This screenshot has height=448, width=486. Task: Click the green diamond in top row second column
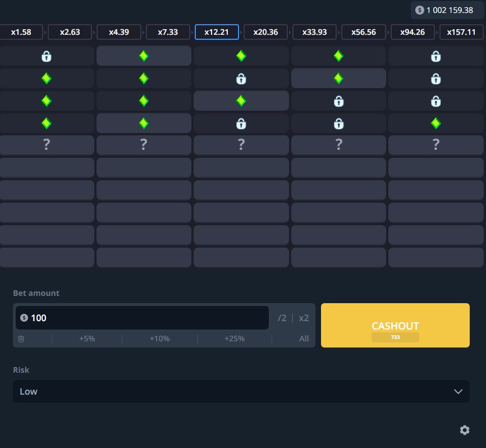click(144, 56)
